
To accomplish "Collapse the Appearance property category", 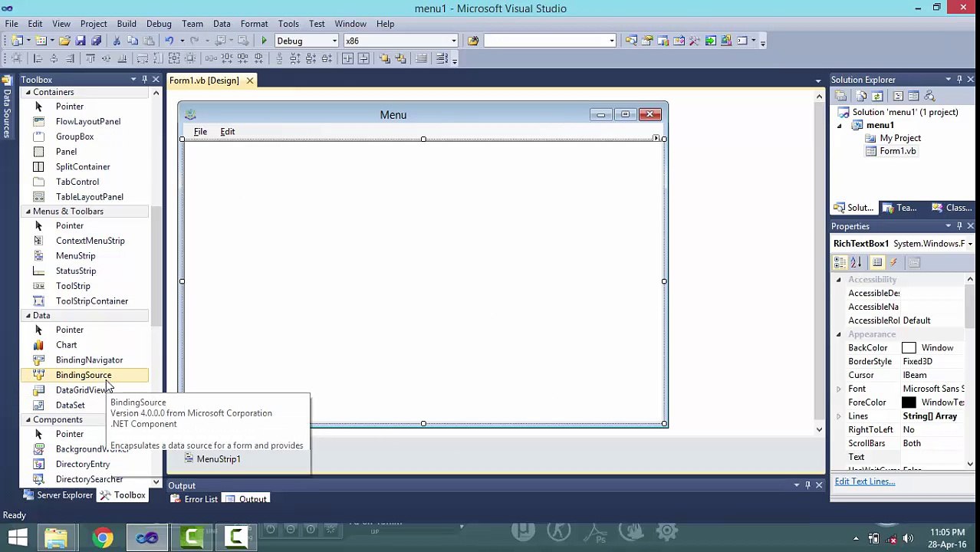I will pyautogui.click(x=839, y=334).
